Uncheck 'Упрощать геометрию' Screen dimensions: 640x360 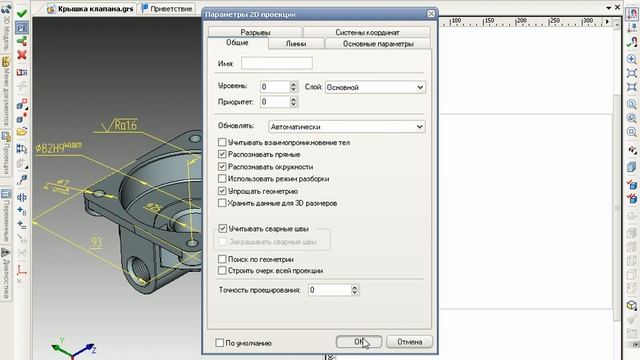222,191
